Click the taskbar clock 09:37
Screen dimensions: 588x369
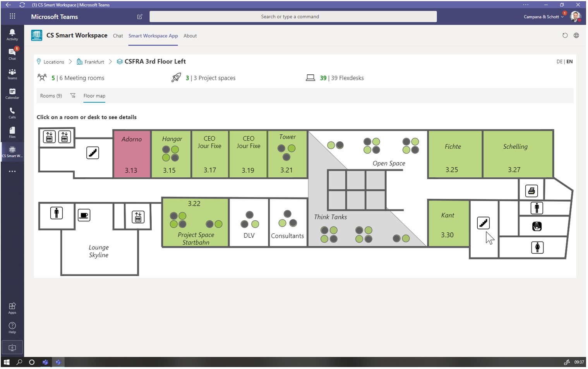click(579, 362)
